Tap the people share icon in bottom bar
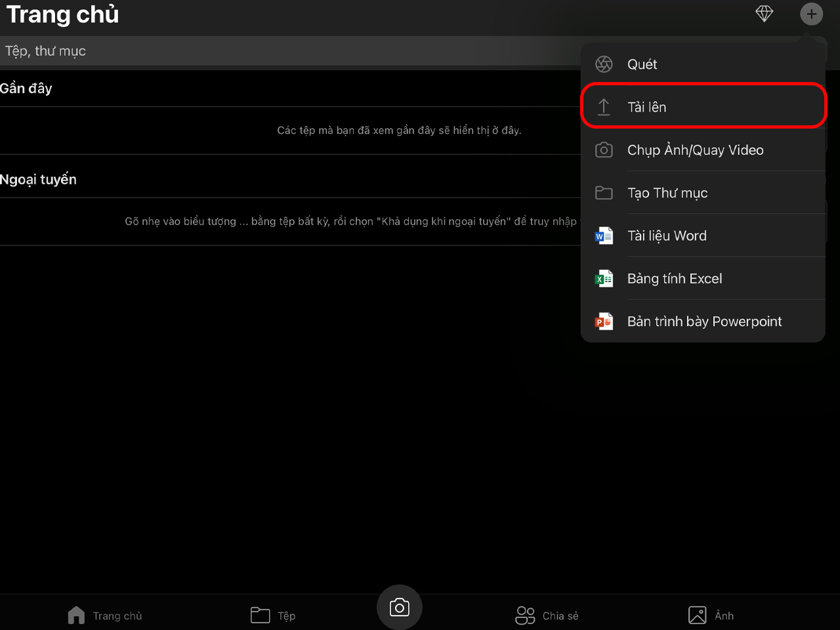Image resolution: width=840 pixels, height=630 pixels. (x=525, y=616)
